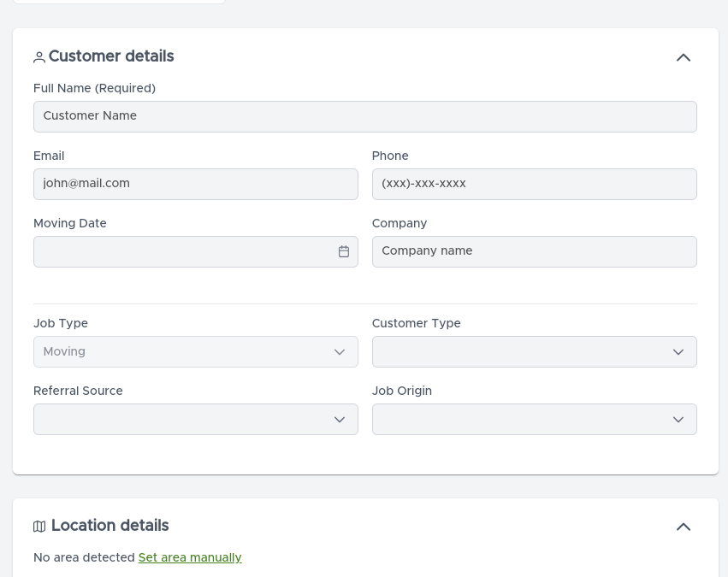Click the Set area manually link
This screenshot has height=577, width=728.
[190, 557]
